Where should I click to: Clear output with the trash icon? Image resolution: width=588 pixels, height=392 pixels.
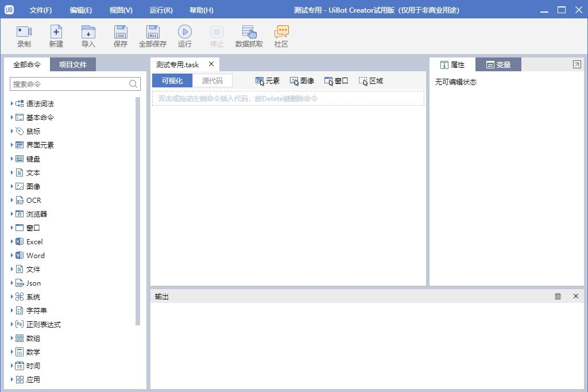(558, 296)
